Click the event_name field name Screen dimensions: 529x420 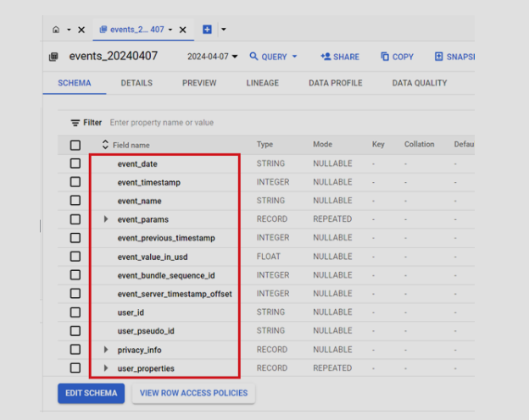(139, 202)
